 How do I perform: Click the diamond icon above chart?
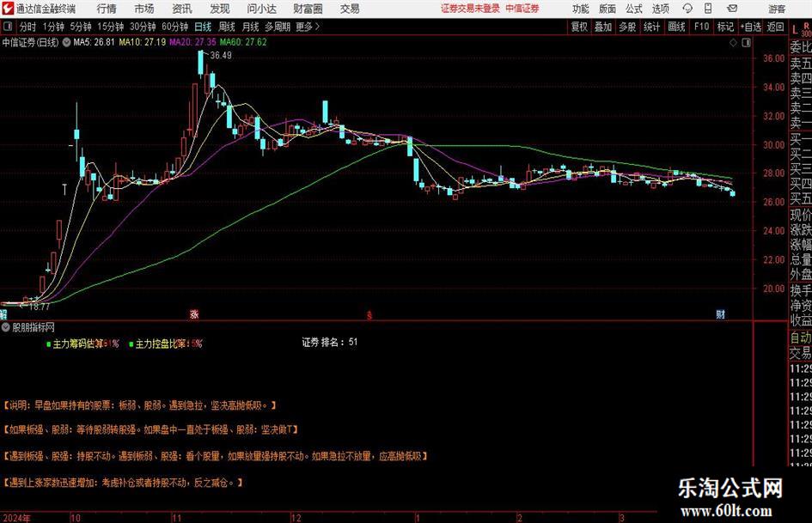[x=733, y=43]
